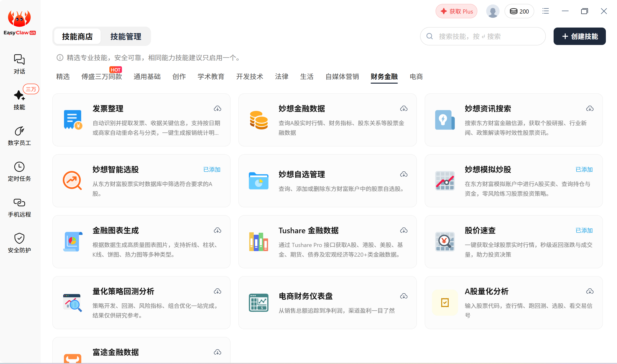The width and height of the screenshot is (617, 364).
Task: Click the 妙想智能选股 magnifier icon
Action: point(72,181)
